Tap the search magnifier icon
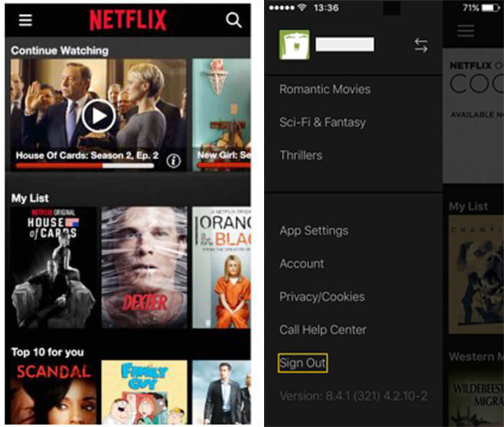The height and width of the screenshot is (427, 504). click(x=234, y=20)
